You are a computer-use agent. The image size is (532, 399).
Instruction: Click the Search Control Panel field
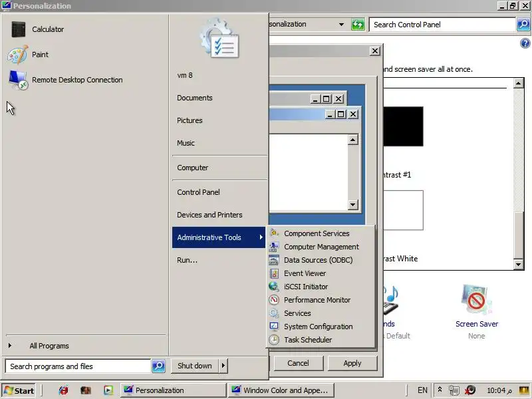(x=442, y=25)
